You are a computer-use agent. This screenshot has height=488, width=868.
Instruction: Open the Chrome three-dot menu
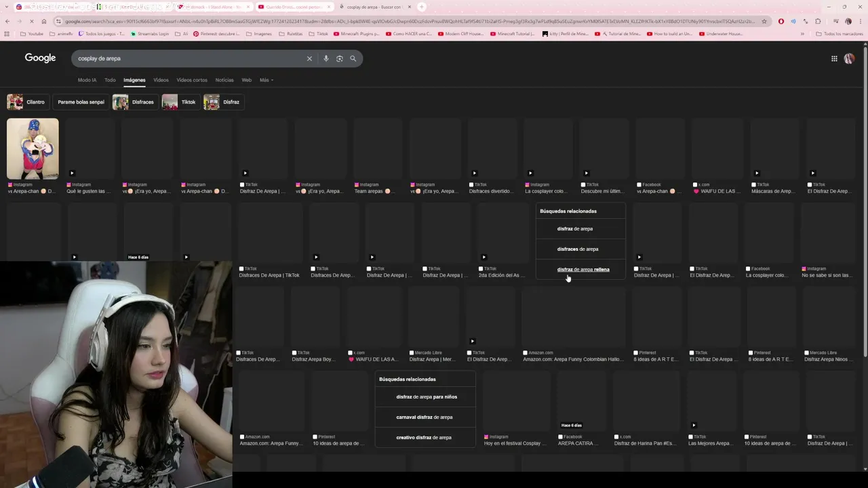point(860,21)
